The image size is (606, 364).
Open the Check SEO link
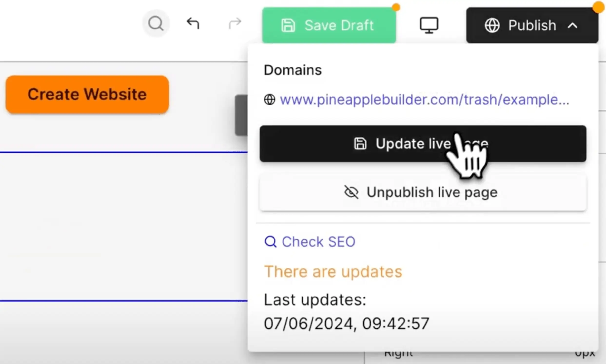(x=318, y=242)
